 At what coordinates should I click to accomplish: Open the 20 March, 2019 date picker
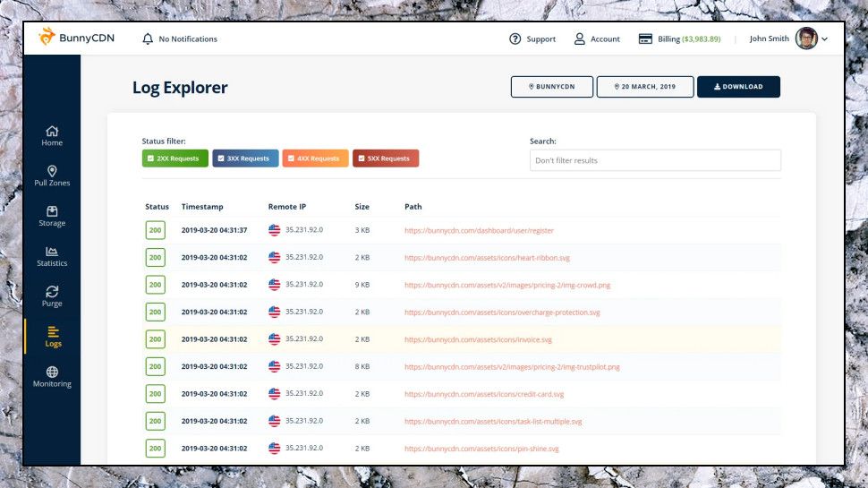coord(645,87)
